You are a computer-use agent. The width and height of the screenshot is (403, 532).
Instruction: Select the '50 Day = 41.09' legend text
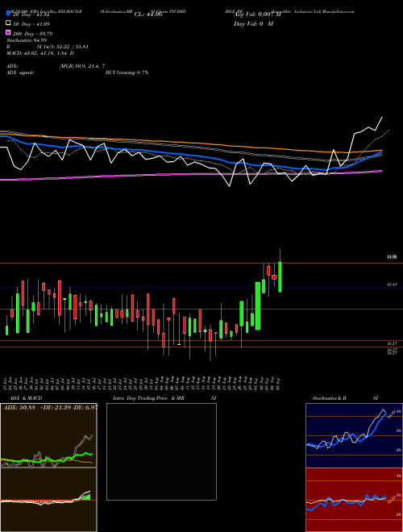point(31,24)
